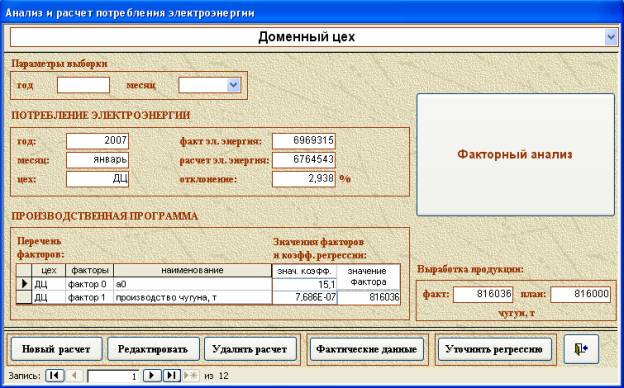624x388 pixels.
Task: Open Фактические данные button
Action: point(367,349)
